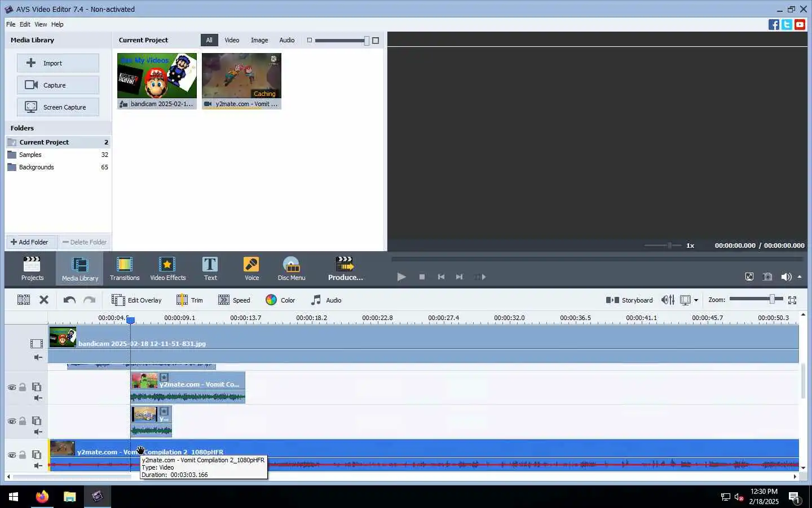Open the Audio tool in timeline toolbar

click(326, 300)
